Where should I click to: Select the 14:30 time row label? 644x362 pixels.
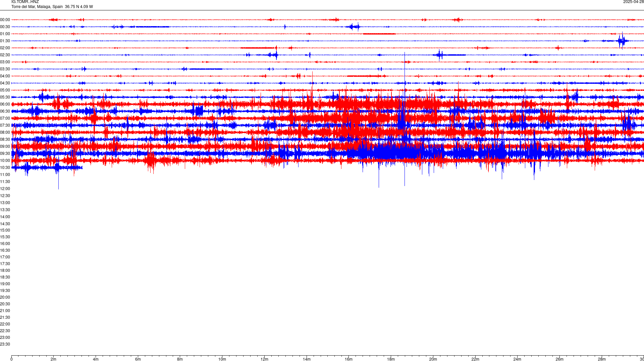[x=5, y=224]
